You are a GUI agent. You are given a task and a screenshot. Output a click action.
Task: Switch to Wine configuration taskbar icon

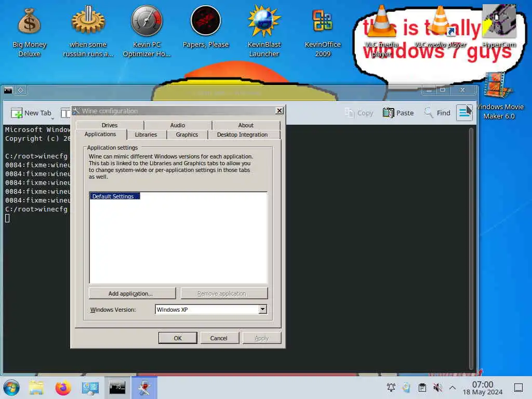point(144,388)
